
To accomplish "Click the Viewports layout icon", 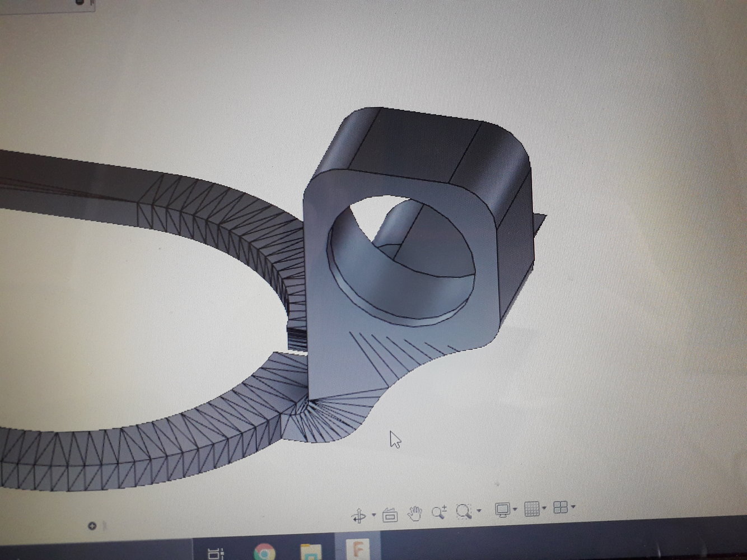I will point(560,507).
